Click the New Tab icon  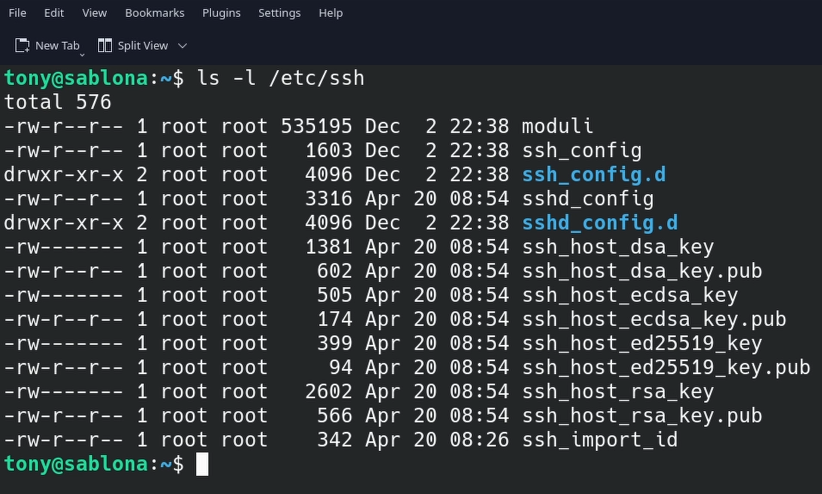coord(22,46)
